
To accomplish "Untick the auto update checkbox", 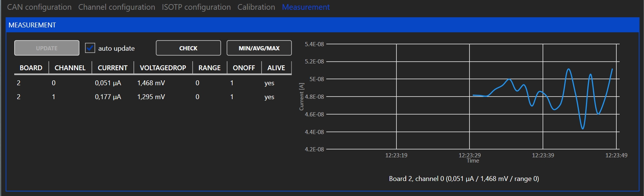I will (x=90, y=48).
